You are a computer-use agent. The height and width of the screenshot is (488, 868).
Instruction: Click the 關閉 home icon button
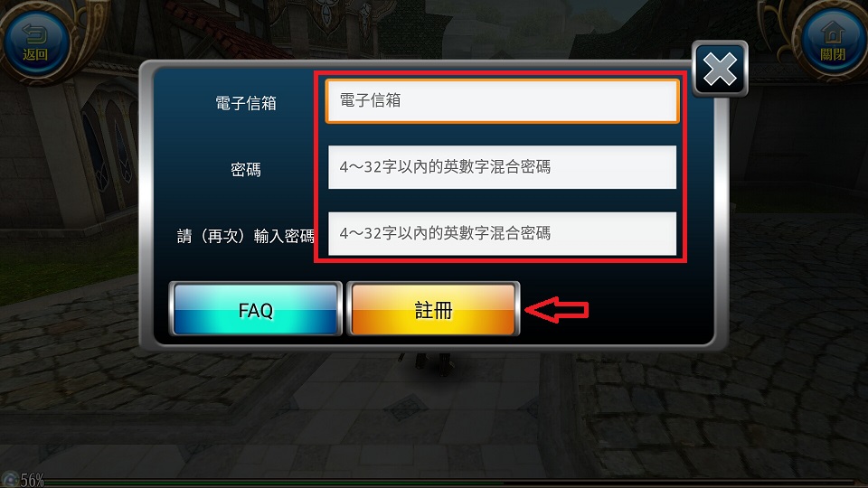coord(832,43)
